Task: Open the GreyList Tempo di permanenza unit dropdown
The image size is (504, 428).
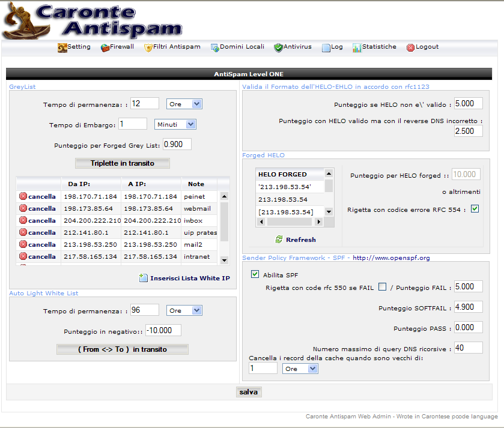Action: click(x=184, y=104)
